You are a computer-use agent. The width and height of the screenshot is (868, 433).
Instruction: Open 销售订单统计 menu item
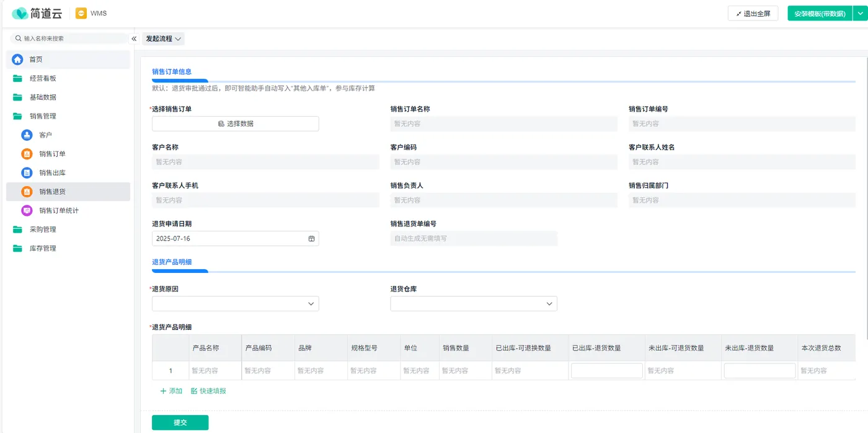coord(68,210)
